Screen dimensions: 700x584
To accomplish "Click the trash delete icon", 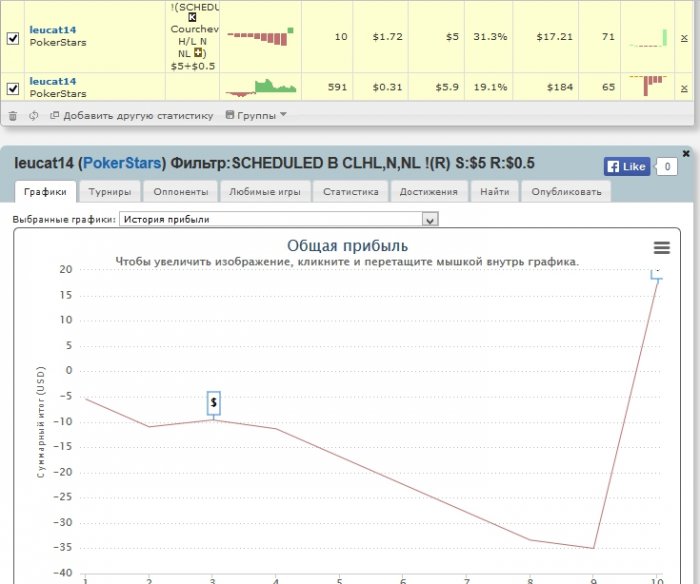I will 13,116.
